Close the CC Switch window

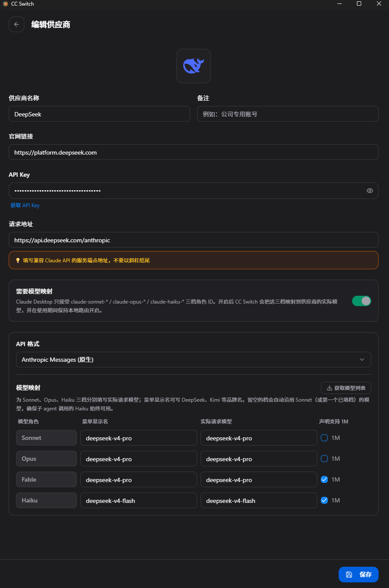379,3
